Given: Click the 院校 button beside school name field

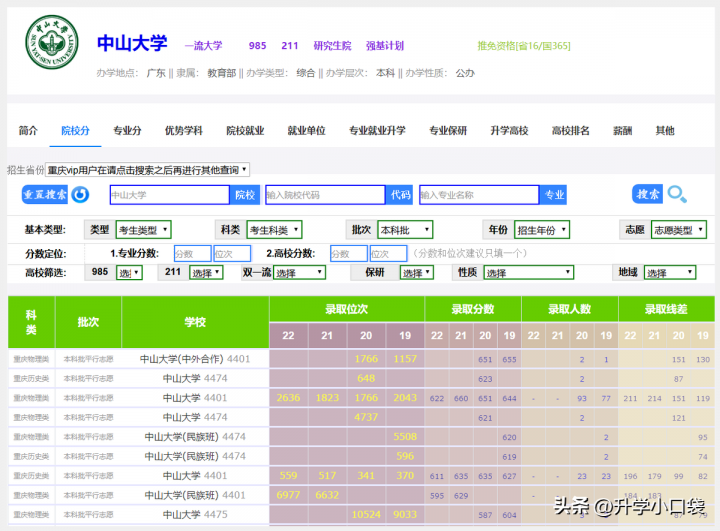Looking at the screenshot, I should pos(245,195).
